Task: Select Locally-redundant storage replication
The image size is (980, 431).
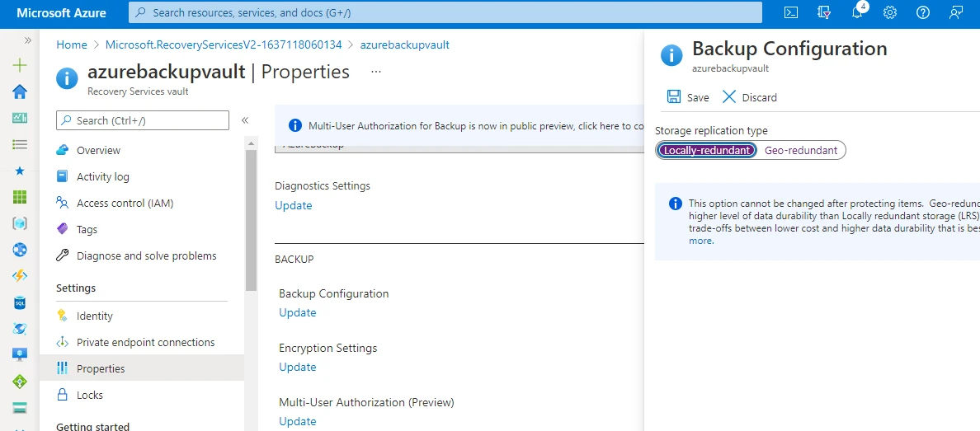Action: tap(707, 150)
